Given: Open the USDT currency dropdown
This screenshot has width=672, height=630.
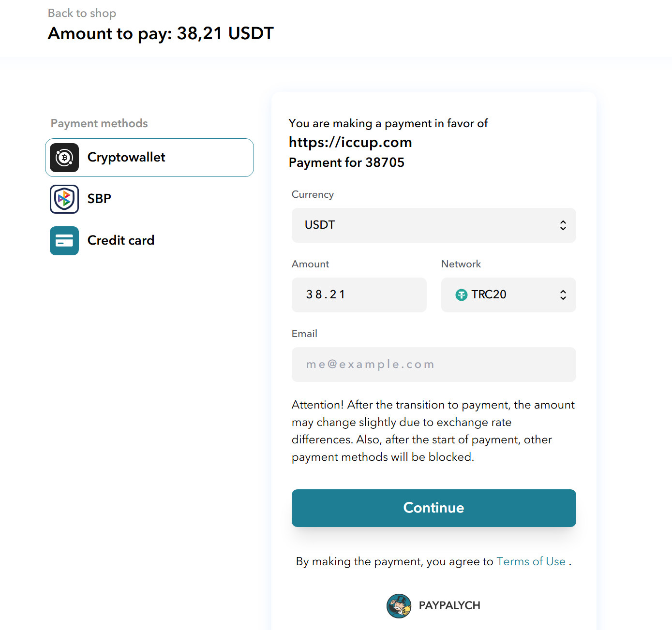Looking at the screenshot, I should click(x=433, y=225).
